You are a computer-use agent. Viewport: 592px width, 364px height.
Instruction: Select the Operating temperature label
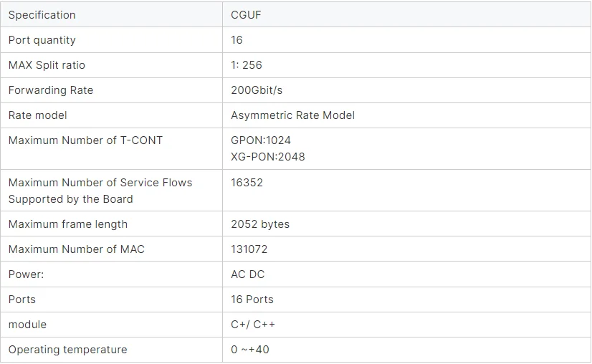[67, 350]
